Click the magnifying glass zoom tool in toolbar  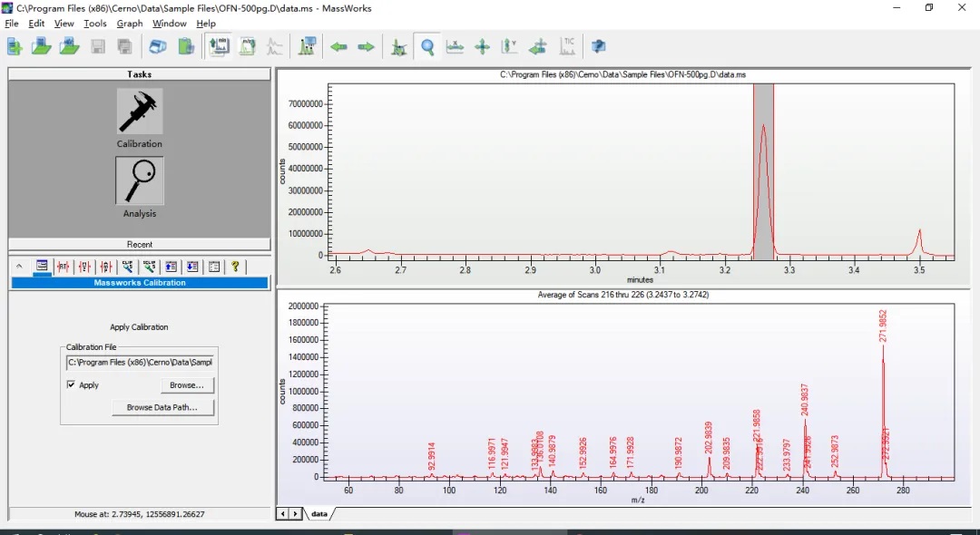426,47
